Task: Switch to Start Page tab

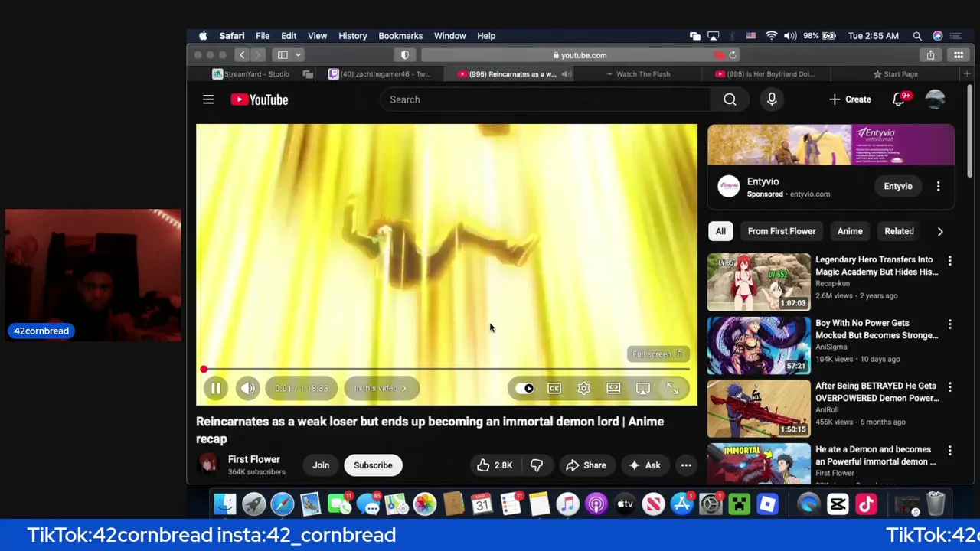Action: tap(896, 74)
